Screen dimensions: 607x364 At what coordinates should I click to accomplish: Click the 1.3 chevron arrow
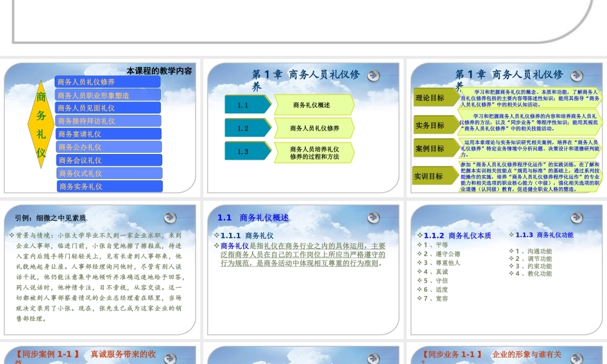pyautogui.click(x=243, y=151)
